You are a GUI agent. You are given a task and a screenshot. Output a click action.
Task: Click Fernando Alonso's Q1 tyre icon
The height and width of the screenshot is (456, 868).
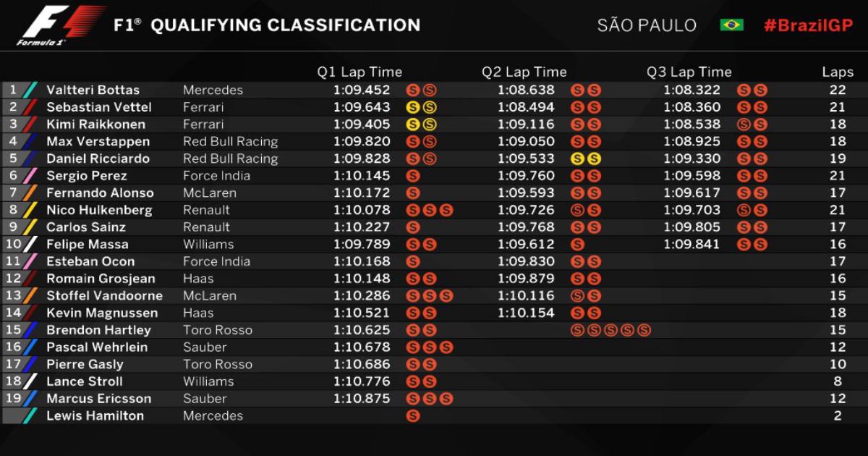click(413, 193)
